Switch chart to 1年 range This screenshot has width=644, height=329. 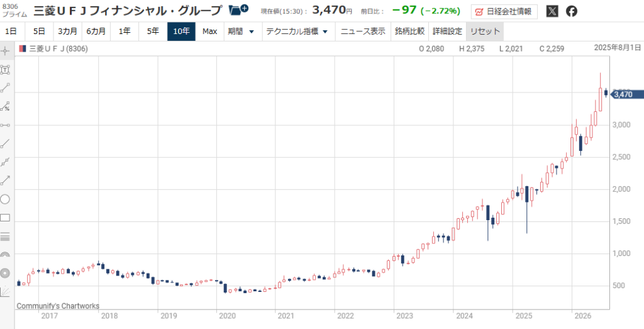pos(125,31)
